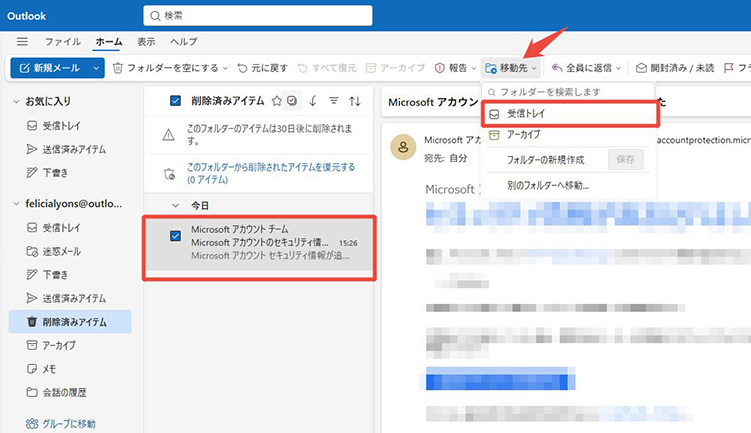Click the select mode icon in list header
This screenshot has width=751, height=433.
(x=292, y=101)
